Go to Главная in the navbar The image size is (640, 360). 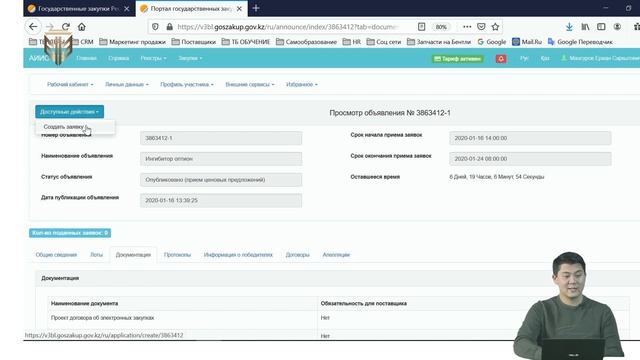(87, 58)
